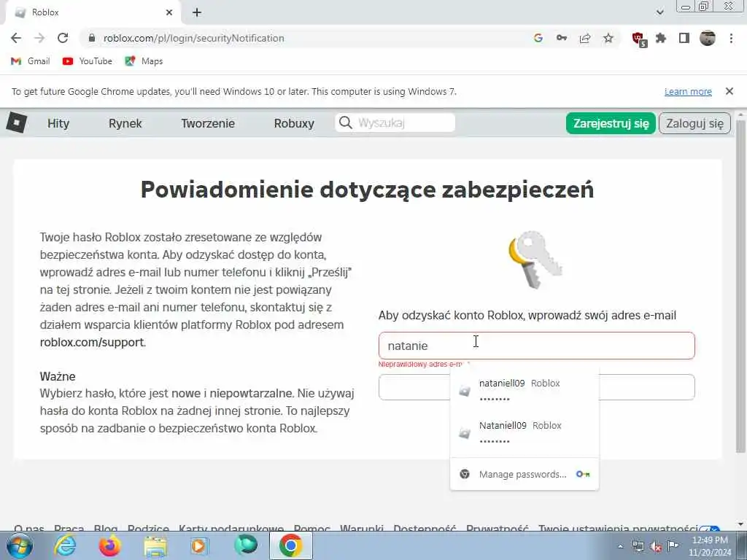Open the uBlock shield extension icon
Image resolution: width=747 pixels, height=560 pixels.
pyautogui.click(x=638, y=39)
